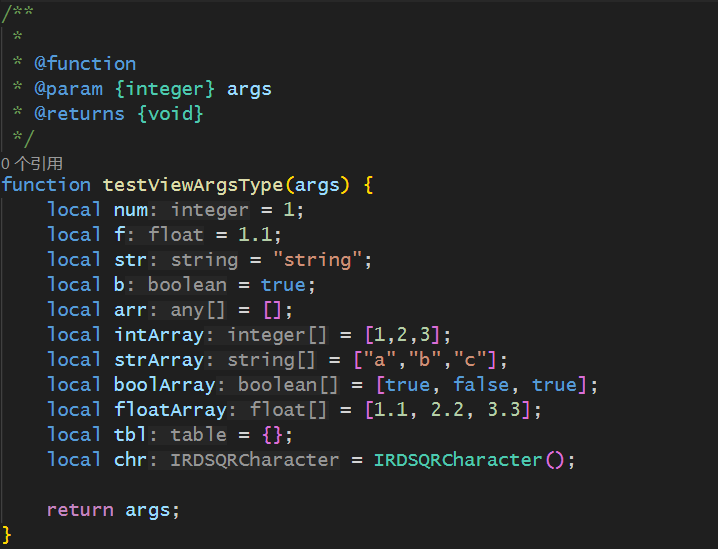This screenshot has width=718, height=549.
Task: Click the boolArray variable name
Action: pos(165,385)
